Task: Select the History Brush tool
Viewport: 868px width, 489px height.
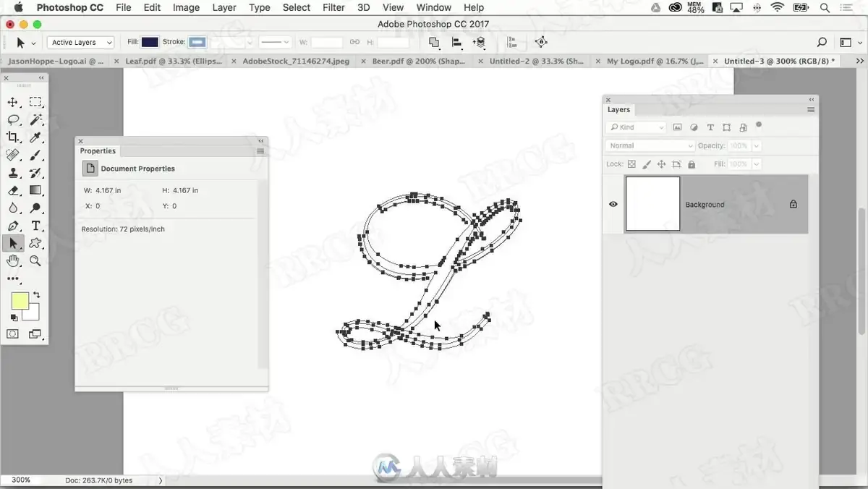Action: [35, 173]
